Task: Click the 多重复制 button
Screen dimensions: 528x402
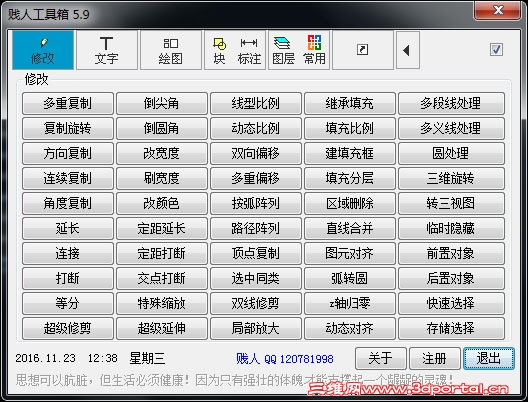Action: pos(68,103)
